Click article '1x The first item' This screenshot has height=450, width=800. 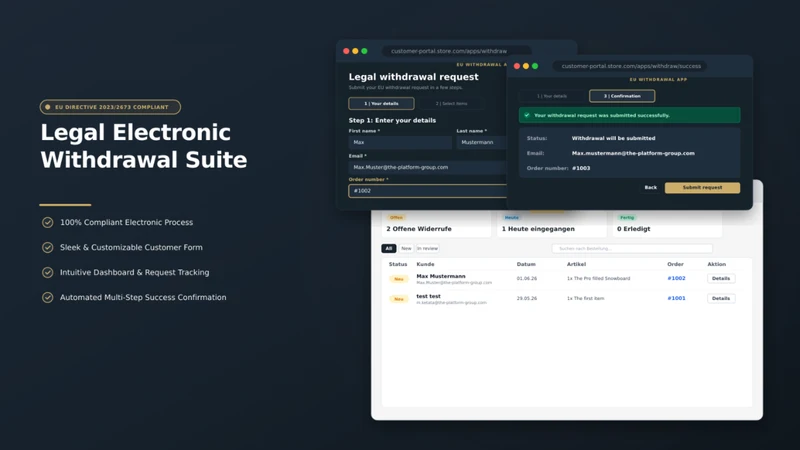(x=586, y=298)
